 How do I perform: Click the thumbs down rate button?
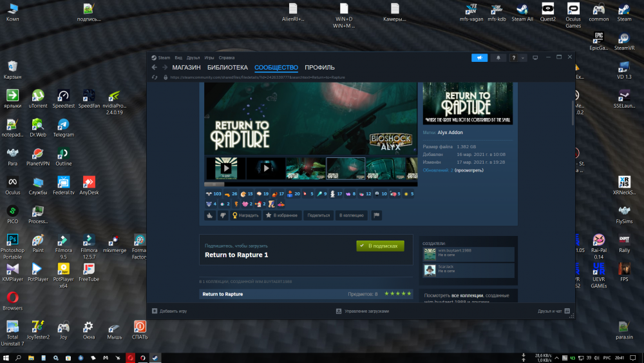[x=223, y=215]
